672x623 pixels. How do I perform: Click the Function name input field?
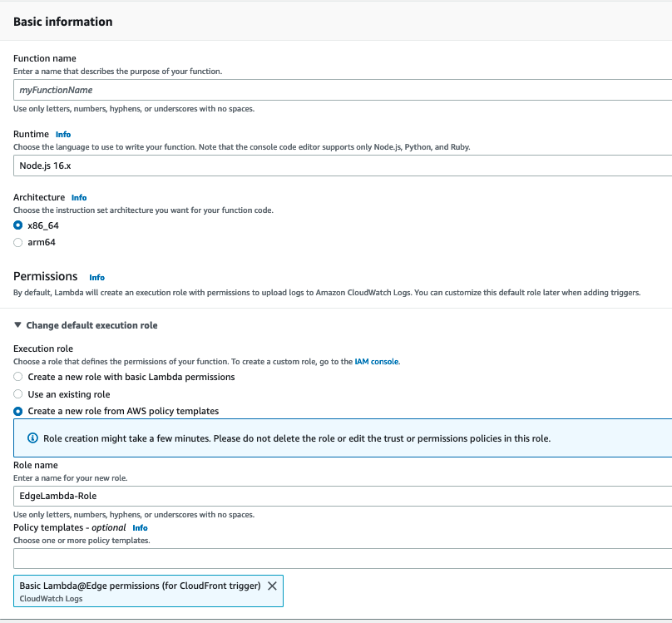tap(333, 90)
